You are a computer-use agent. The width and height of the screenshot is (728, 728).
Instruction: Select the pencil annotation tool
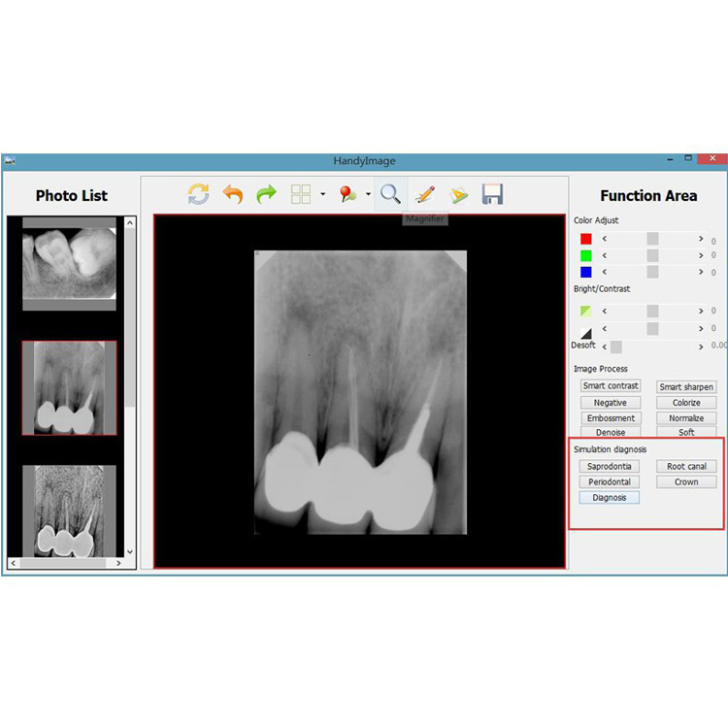point(425,194)
